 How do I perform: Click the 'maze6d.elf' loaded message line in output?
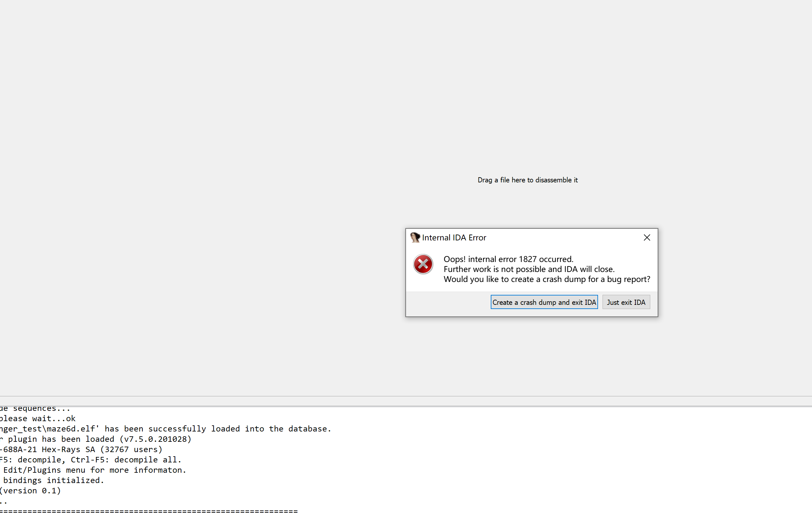click(165, 429)
